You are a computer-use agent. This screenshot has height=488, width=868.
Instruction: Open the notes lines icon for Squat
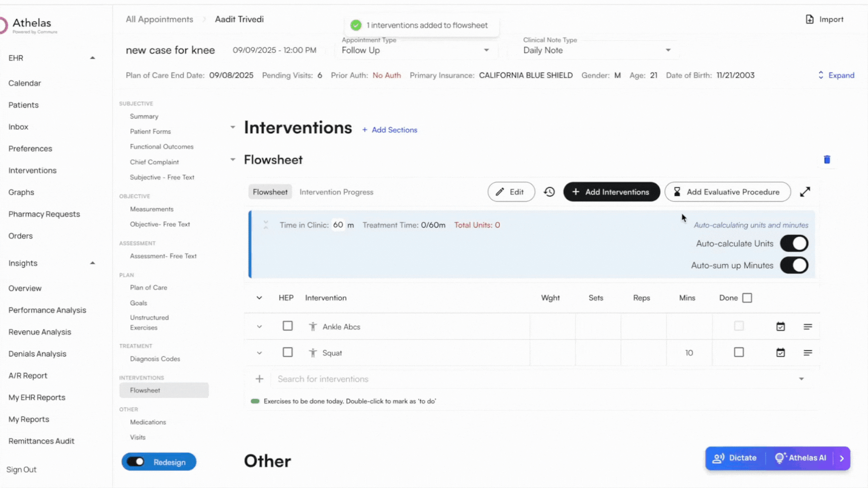(808, 353)
